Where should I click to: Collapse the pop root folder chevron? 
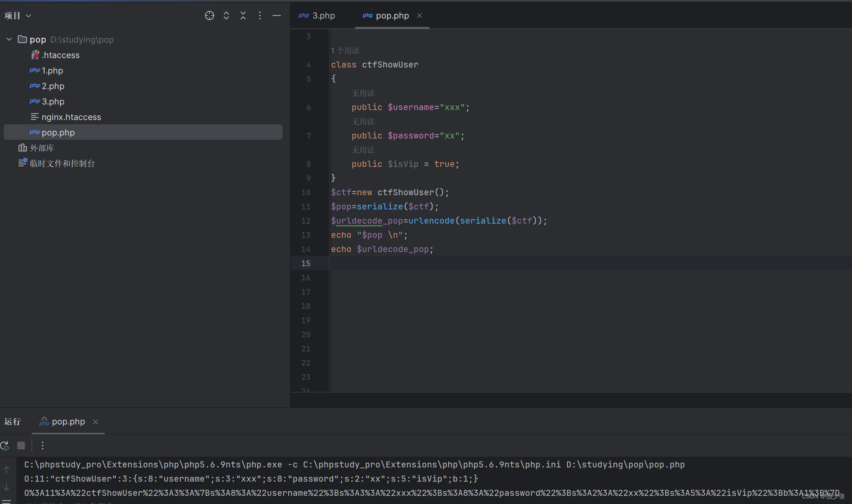[9, 39]
